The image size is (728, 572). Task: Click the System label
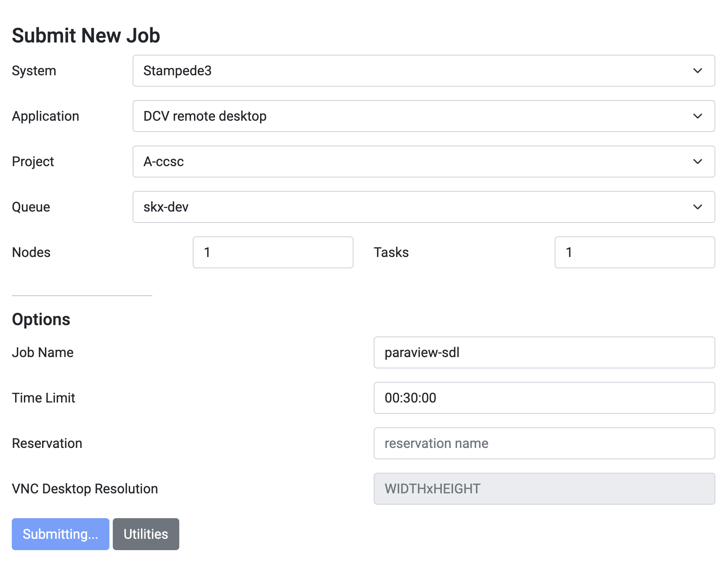34,71
